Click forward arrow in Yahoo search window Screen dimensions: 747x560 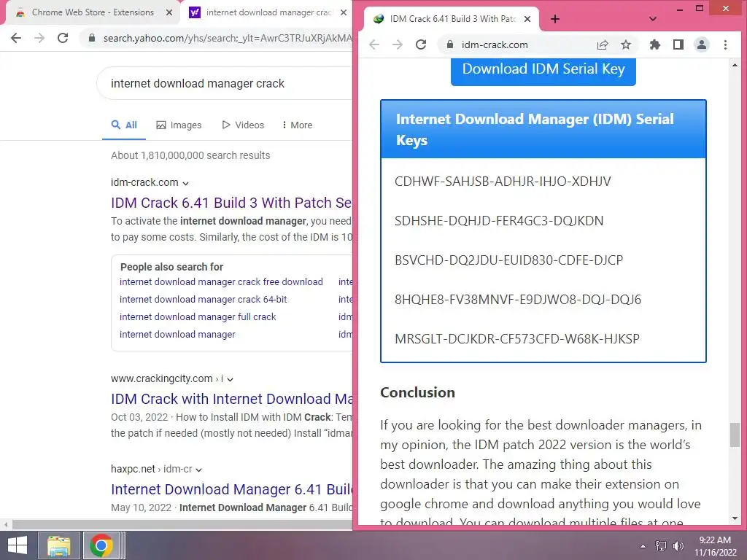tap(39, 38)
